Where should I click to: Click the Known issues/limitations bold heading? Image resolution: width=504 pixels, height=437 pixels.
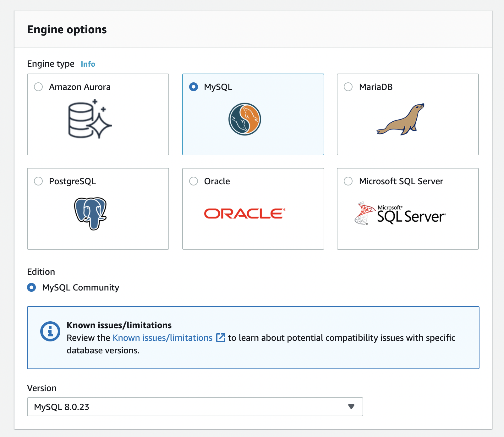(119, 325)
